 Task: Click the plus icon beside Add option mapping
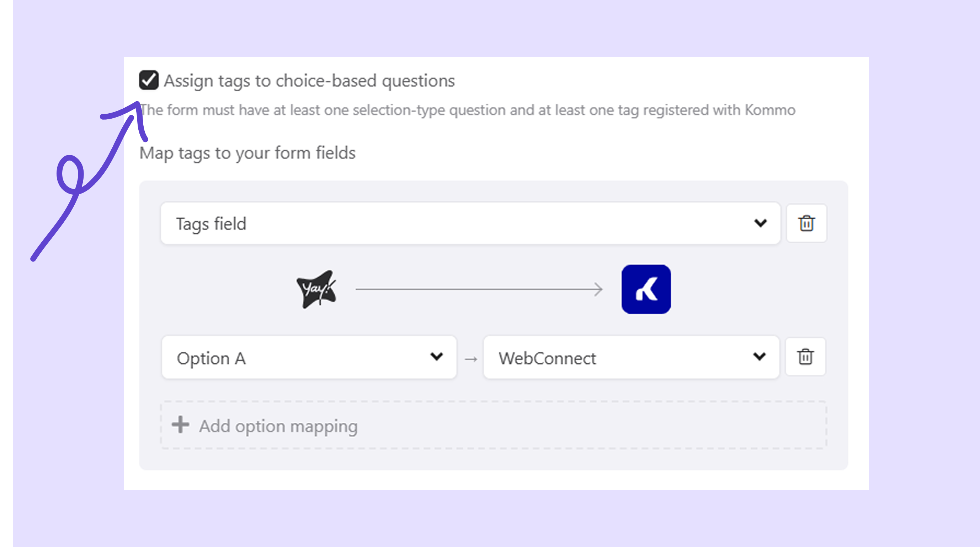click(180, 425)
